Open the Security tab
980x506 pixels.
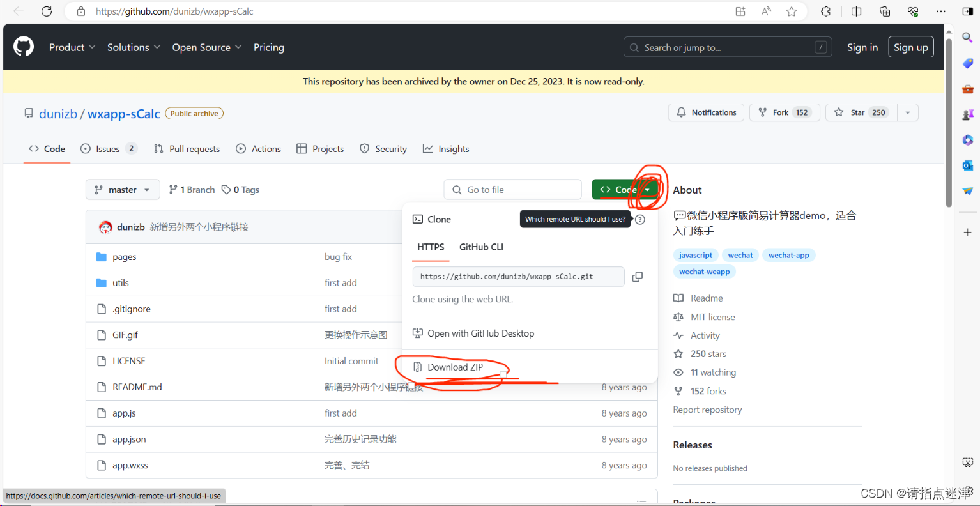383,149
